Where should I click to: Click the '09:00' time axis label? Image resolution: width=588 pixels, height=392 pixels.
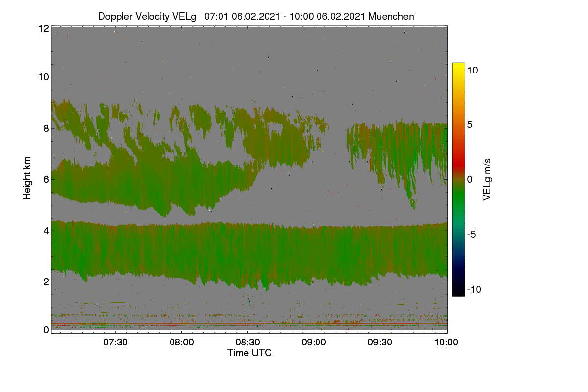(314, 343)
